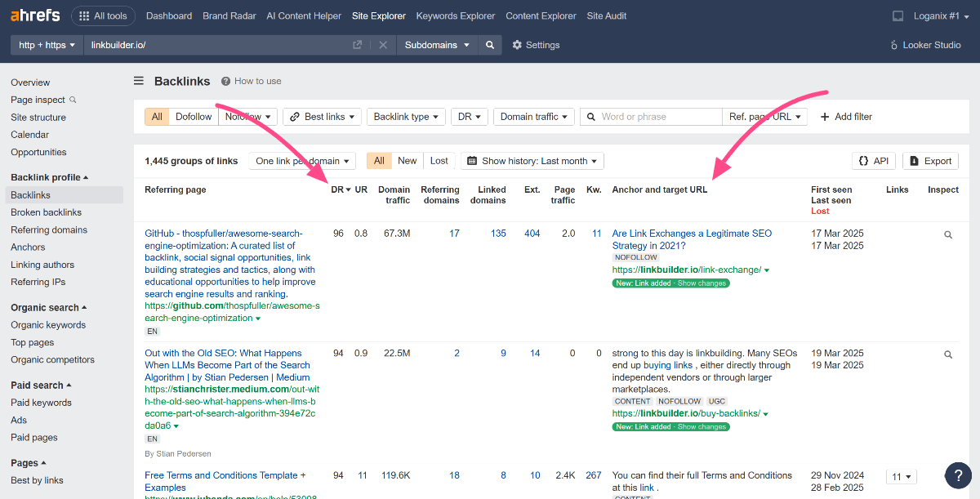Open Show history: Last month dropdown
The height and width of the screenshot is (499, 980).
[532, 161]
